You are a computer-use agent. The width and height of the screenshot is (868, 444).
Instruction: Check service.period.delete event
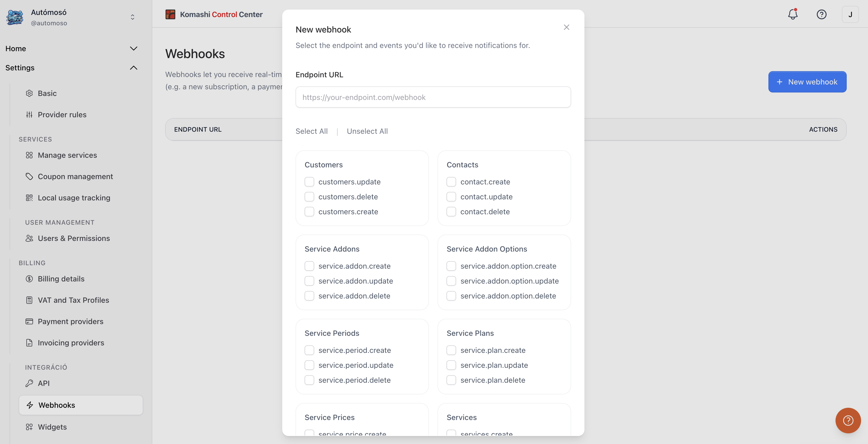click(309, 380)
